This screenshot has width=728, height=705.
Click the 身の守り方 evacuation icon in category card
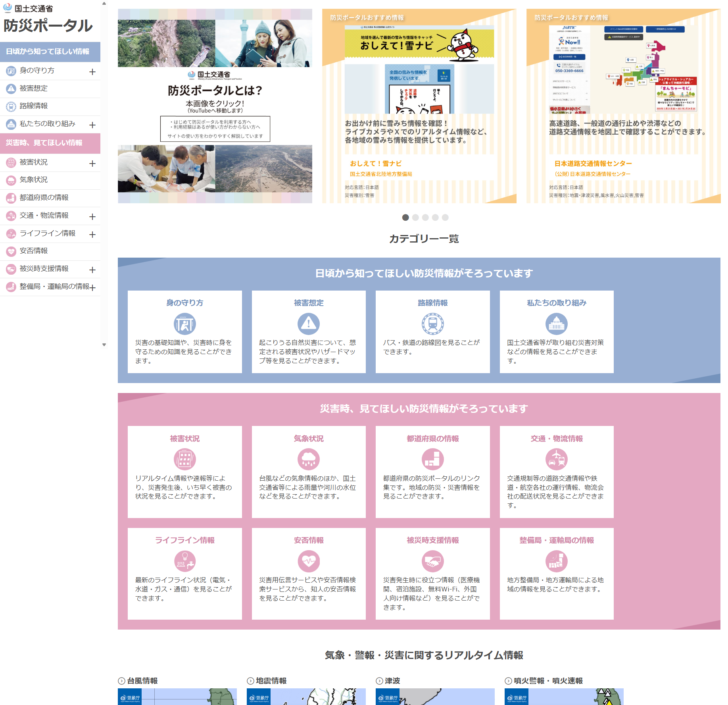184,324
